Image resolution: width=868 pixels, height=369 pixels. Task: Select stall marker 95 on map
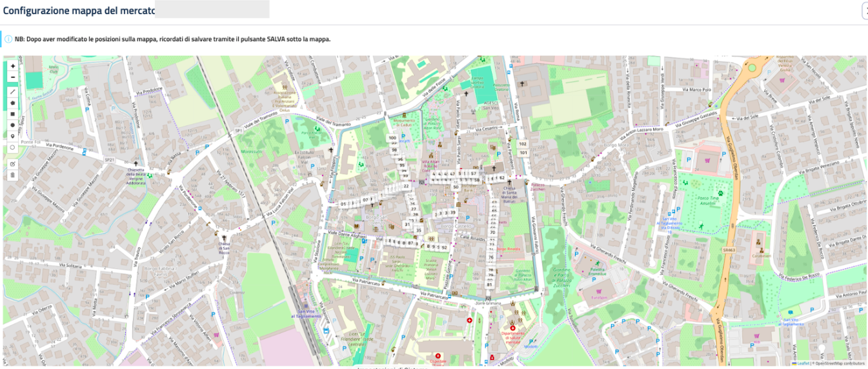402,165
